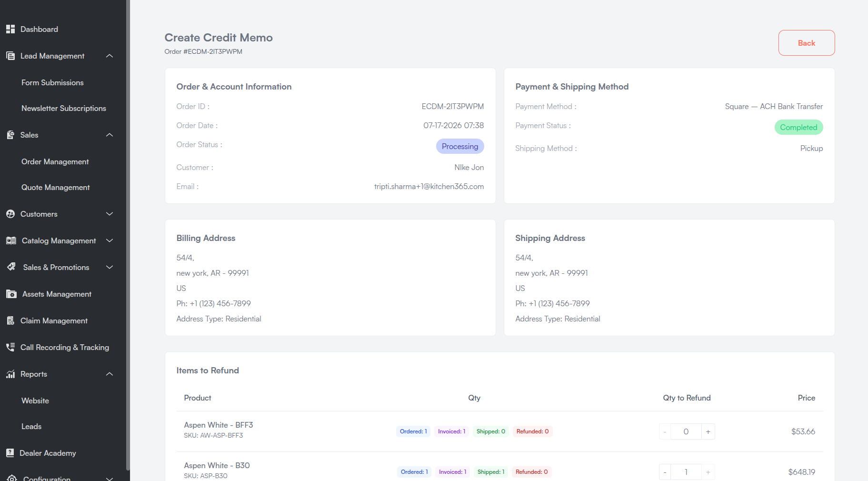Screen dimensions: 868x481
Task: Click the Dashboard grid icon
Action: [x=10, y=29]
